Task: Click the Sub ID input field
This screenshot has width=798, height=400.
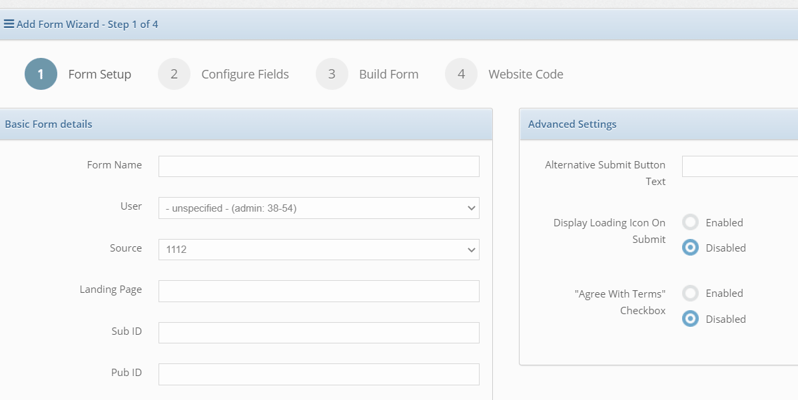Action: 318,332
